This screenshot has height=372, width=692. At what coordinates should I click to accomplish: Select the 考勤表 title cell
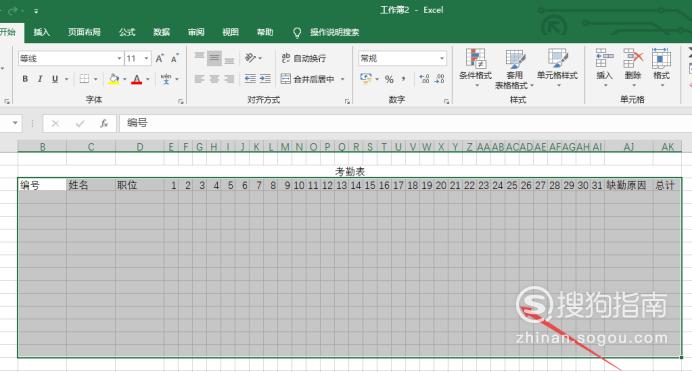coord(350,172)
